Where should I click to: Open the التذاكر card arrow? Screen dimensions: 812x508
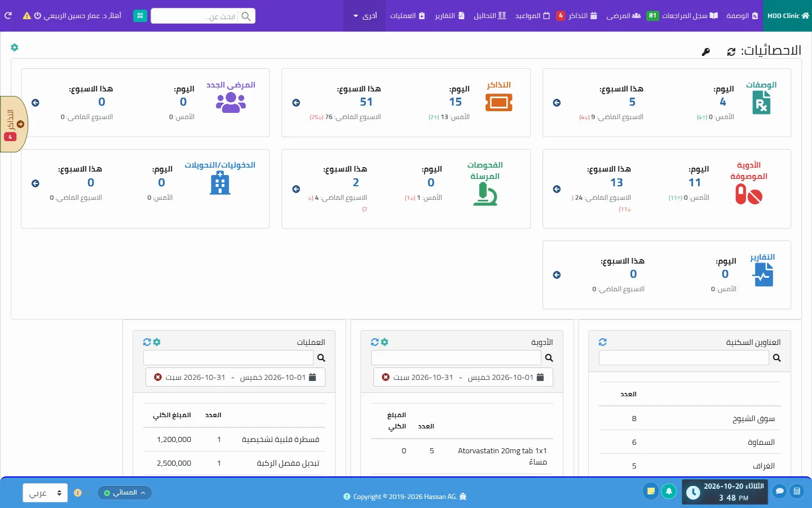(296, 103)
